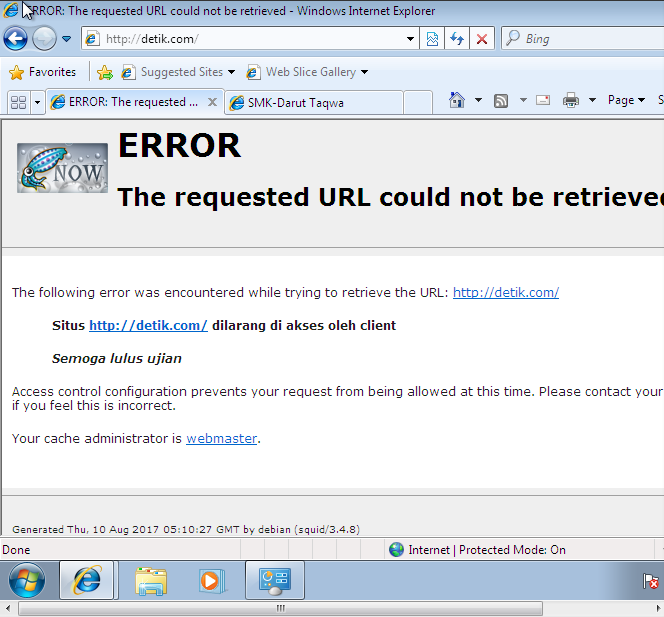Click the 'Semoga lulus ujian' text

116,359
